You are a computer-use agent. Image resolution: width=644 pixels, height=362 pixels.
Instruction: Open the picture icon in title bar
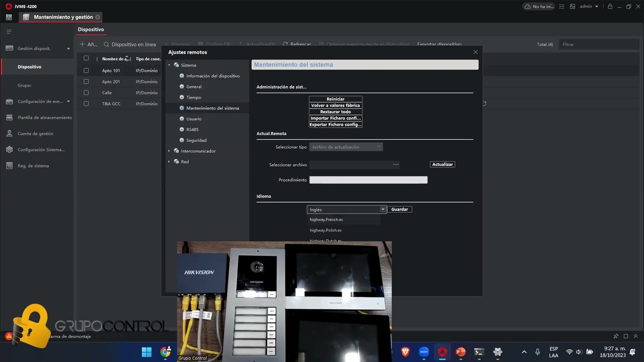pyautogui.click(x=573, y=7)
